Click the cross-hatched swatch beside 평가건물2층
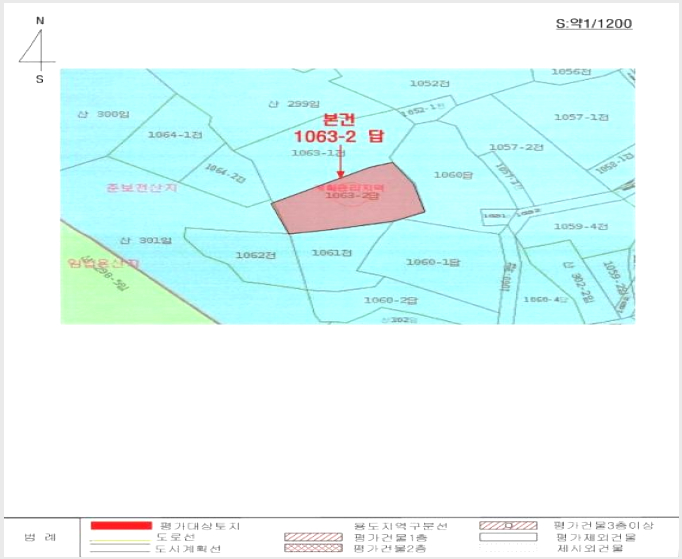This screenshot has height=559, width=682. coord(313,548)
